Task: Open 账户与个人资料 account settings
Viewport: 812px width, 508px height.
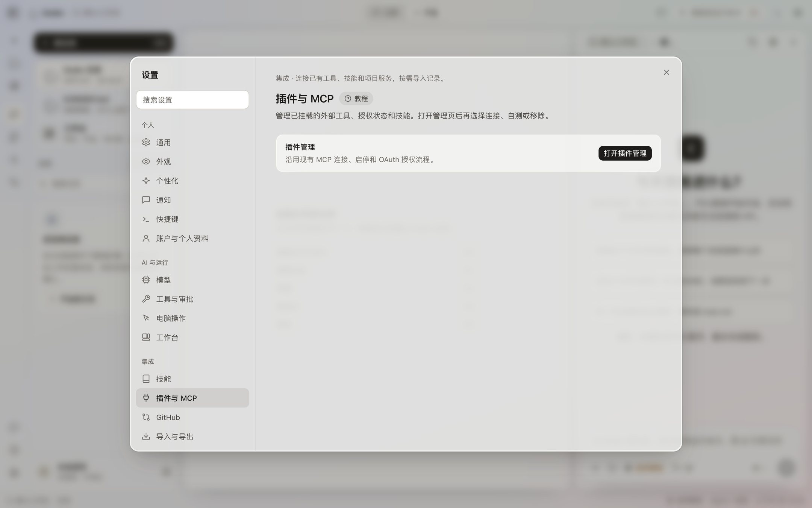Action: click(192, 238)
